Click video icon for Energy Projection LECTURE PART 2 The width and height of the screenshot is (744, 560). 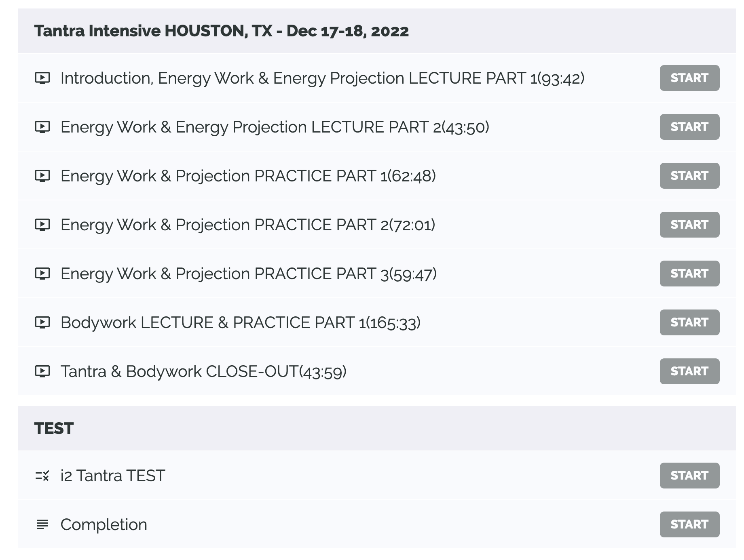(x=42, y=127)
